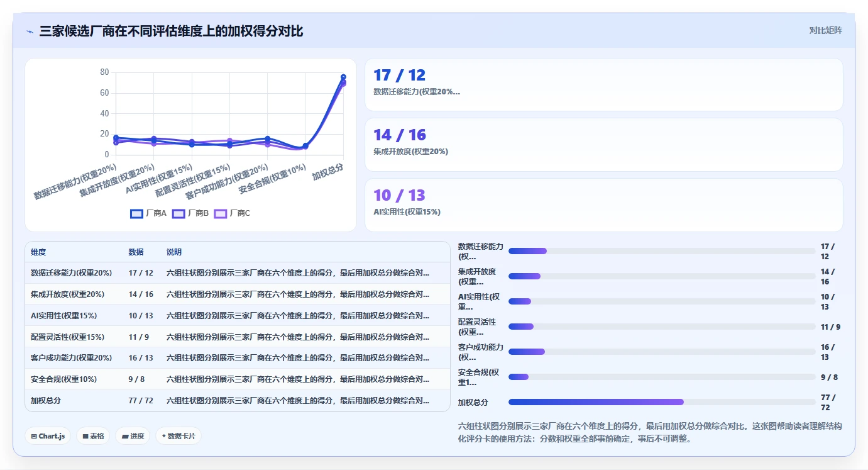The height and width of the screenshot is (470, 868).
Task: Click the 进度 tag chip
Action: [x=133, y=436]
